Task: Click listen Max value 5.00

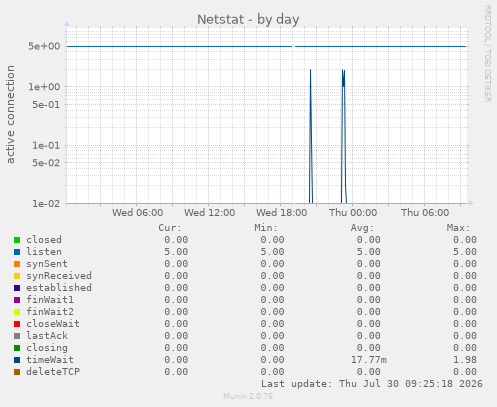Action: point(465,252)
